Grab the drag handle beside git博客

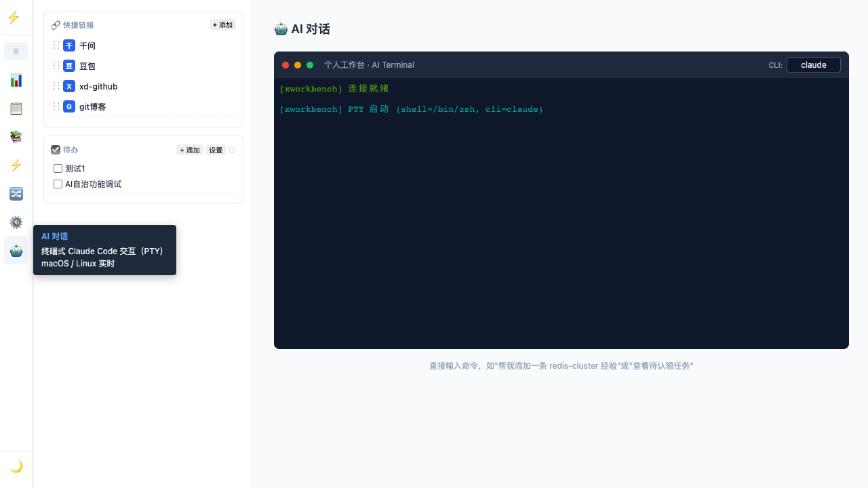[56, 106]
